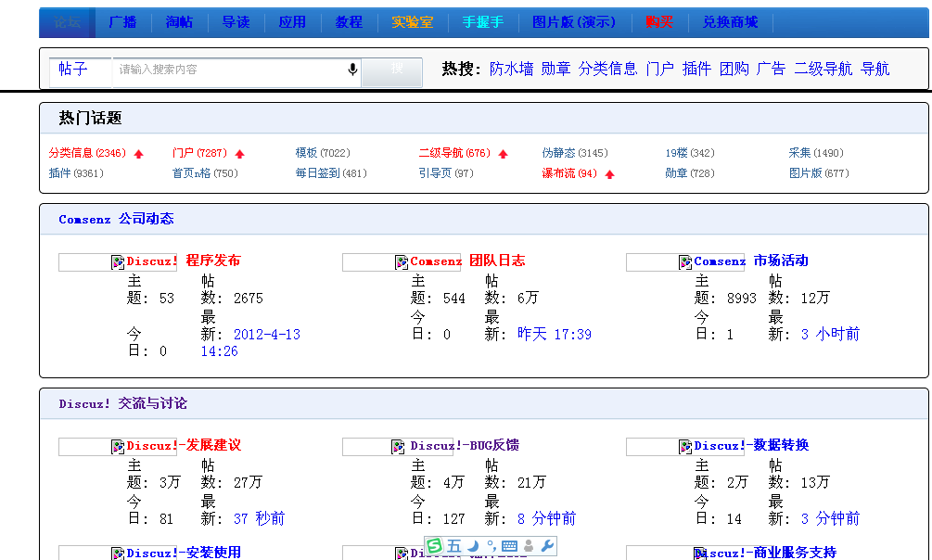The height and width of the screenshot is (560, 932).
Task: Open the 兑换商城 navigation tab
Action: pyautogui.click(x=730, y=22)
